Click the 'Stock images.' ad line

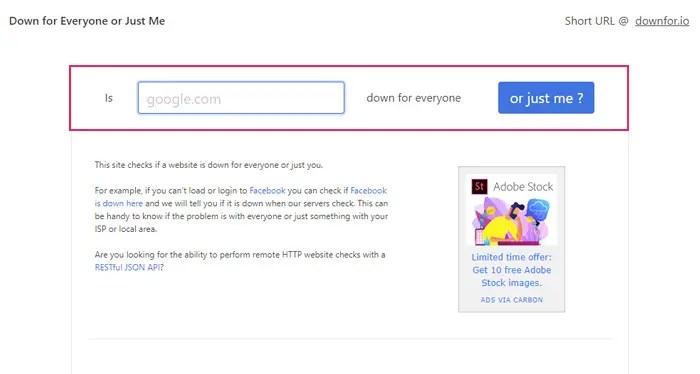coord(511,283)
